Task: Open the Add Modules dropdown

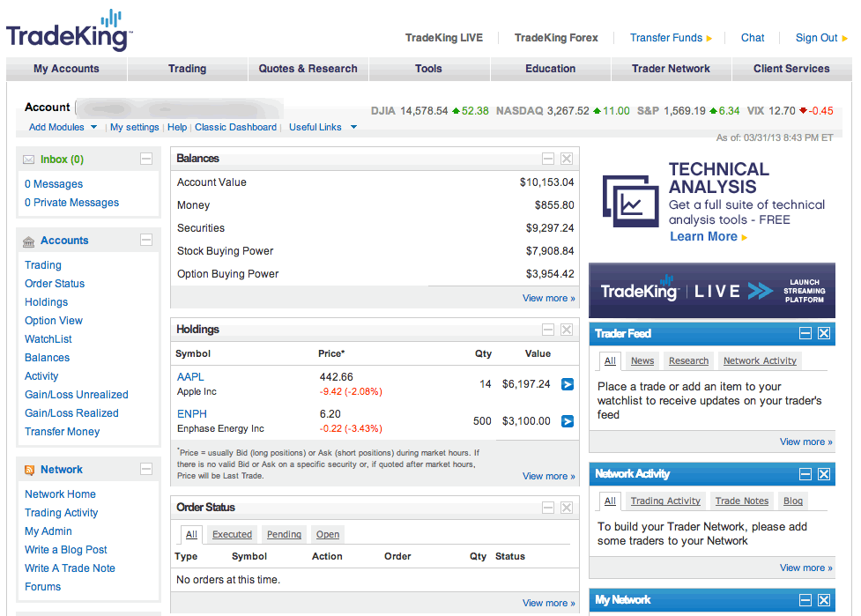Action: (63, 128)
